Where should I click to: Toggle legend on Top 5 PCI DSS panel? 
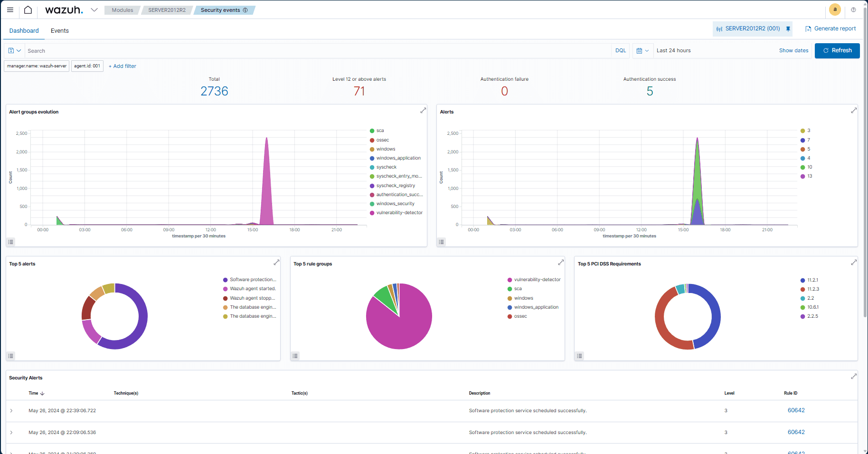coord(579,356)
